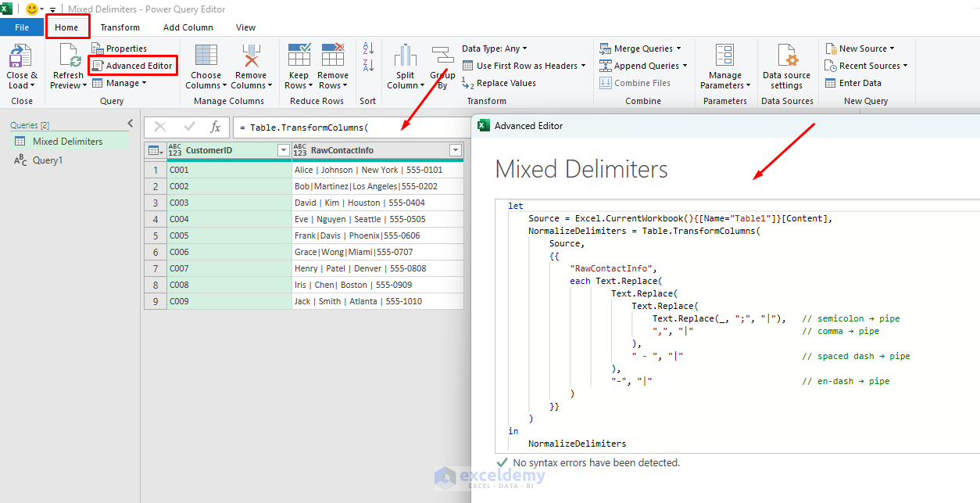Click inside the Advanced Editor code area

(x=738, y=325)
